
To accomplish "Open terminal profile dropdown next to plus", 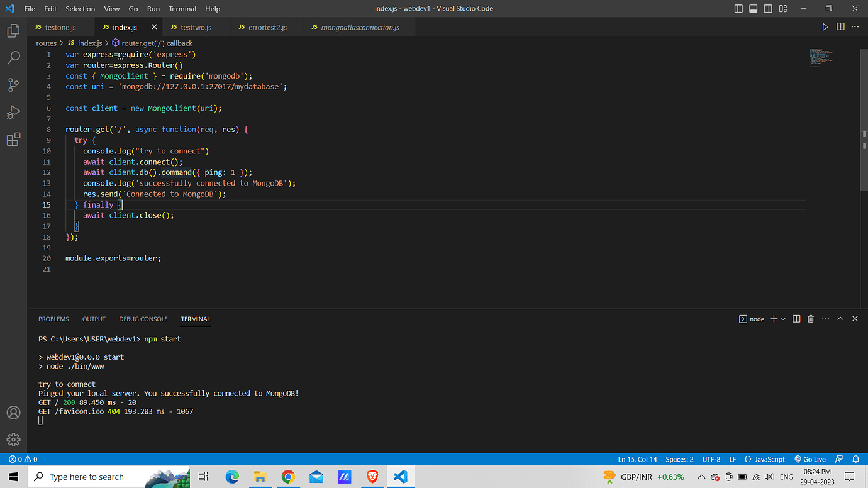I will pyautogui.click(x=782, y=319).
